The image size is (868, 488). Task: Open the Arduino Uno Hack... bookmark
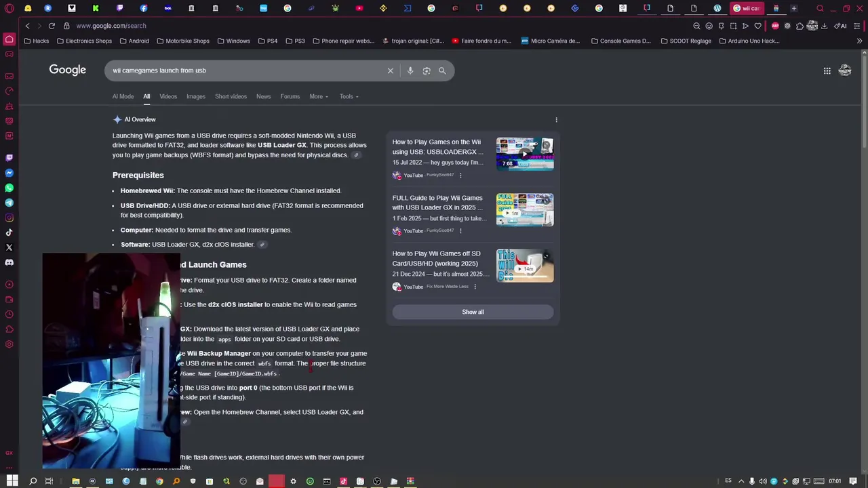click(x=749, y=41)
